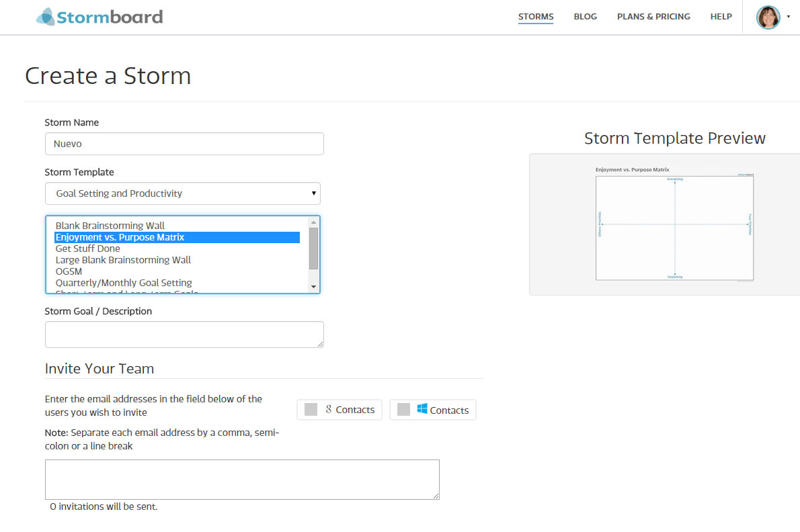Select Large Blank Brainstorming Wall template
Image resolution: width=800 pixels, height=532 pixels.
[123, 260]
